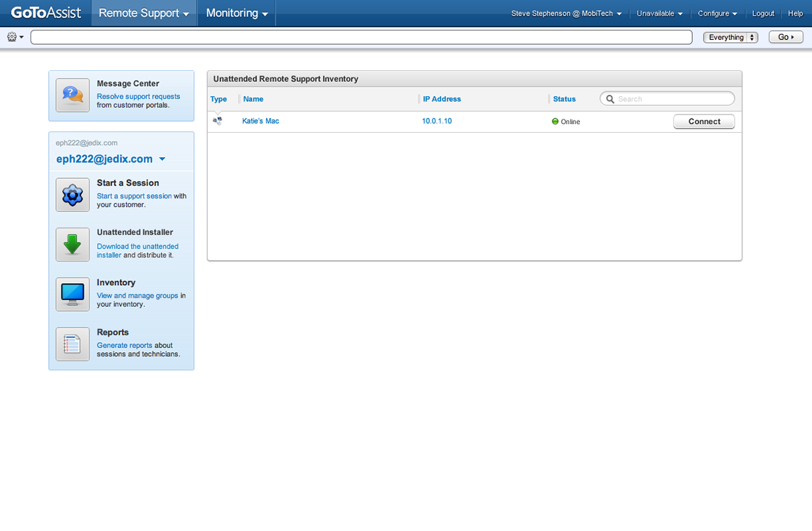Viewport: 812px width, 531px height.
Task: Open the gear settings menu beside search bar
Action: point(15,37)
